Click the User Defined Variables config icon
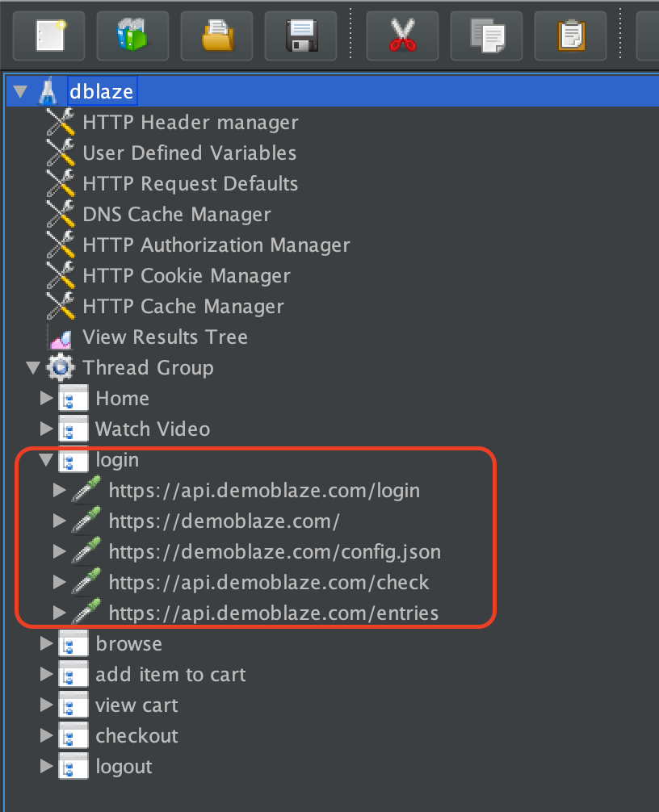Screen dimensions: 659x812 [x=61, y=153]
